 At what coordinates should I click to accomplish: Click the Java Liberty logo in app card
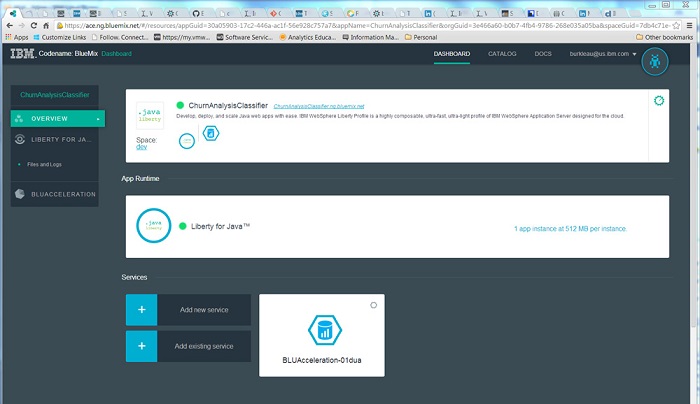(151, 115)
